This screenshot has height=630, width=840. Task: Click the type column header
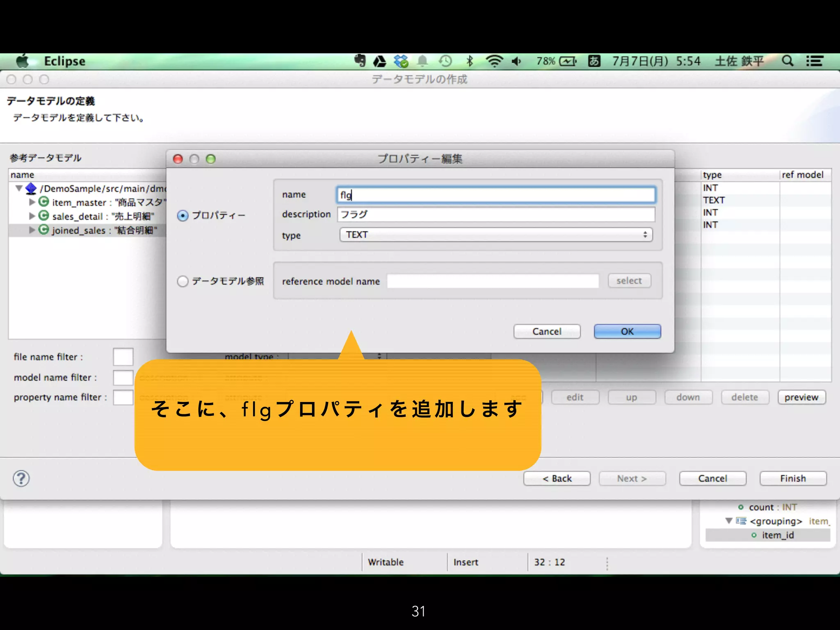[x=740, y=175]
